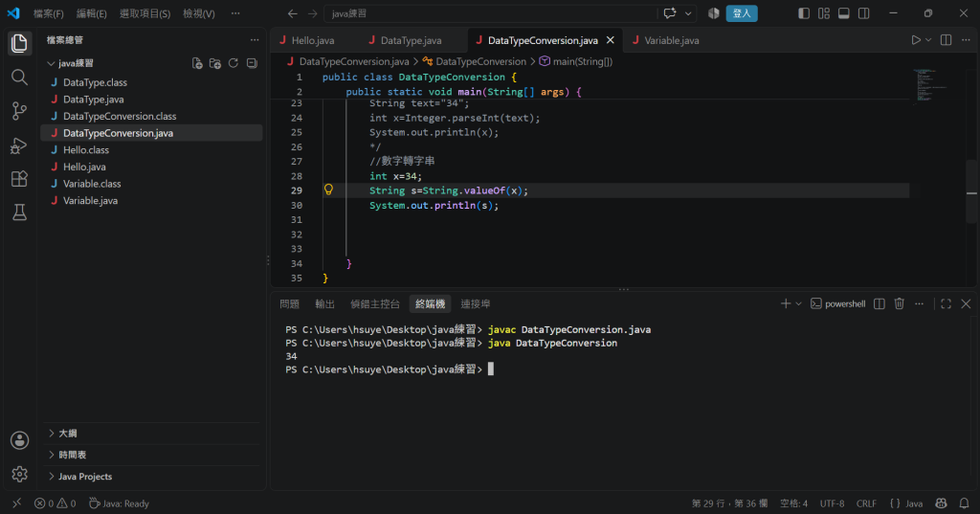980x514 pixels.
Task: Toggle primary side bar visibility
Action: tap(804, 13)
